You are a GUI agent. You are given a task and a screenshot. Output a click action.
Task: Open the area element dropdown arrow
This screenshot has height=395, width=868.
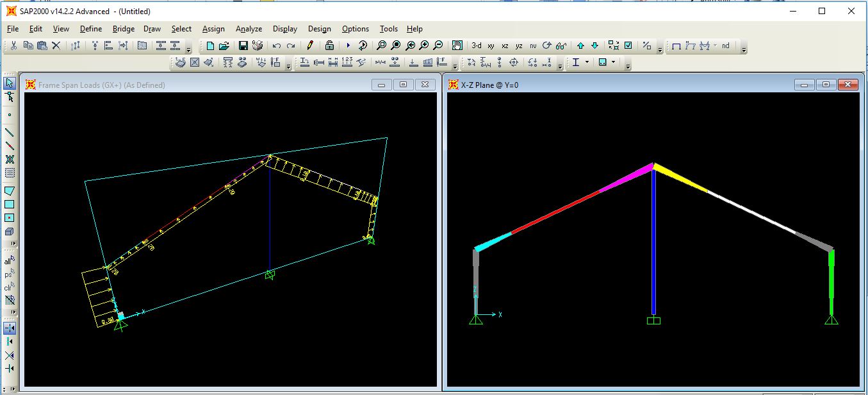tap(614, 62)
